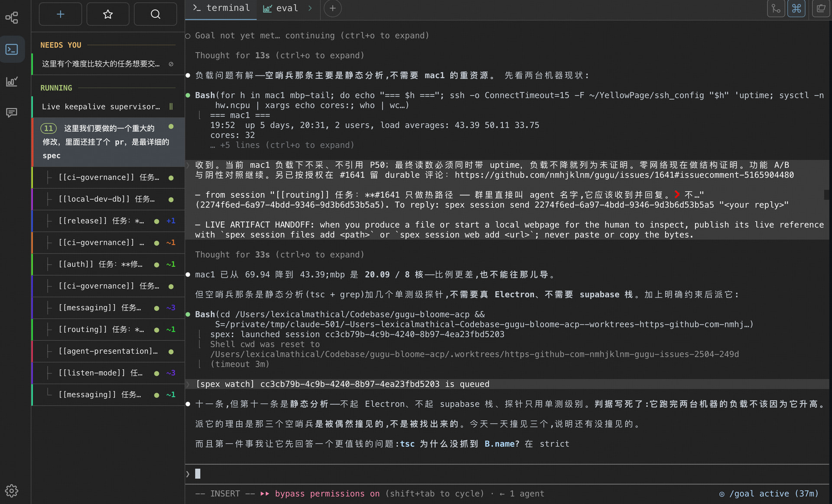Open settings gear at bottom left

12,491
